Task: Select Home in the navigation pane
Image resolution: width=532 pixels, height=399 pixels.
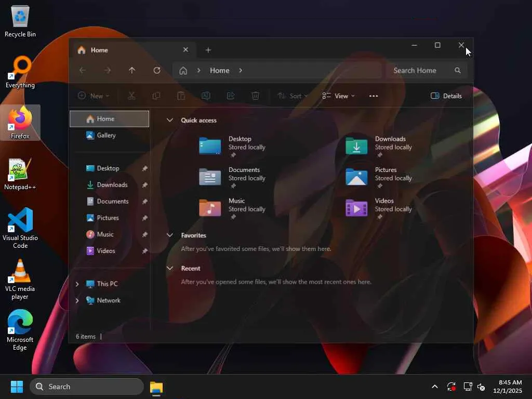Action: [109, 119]
